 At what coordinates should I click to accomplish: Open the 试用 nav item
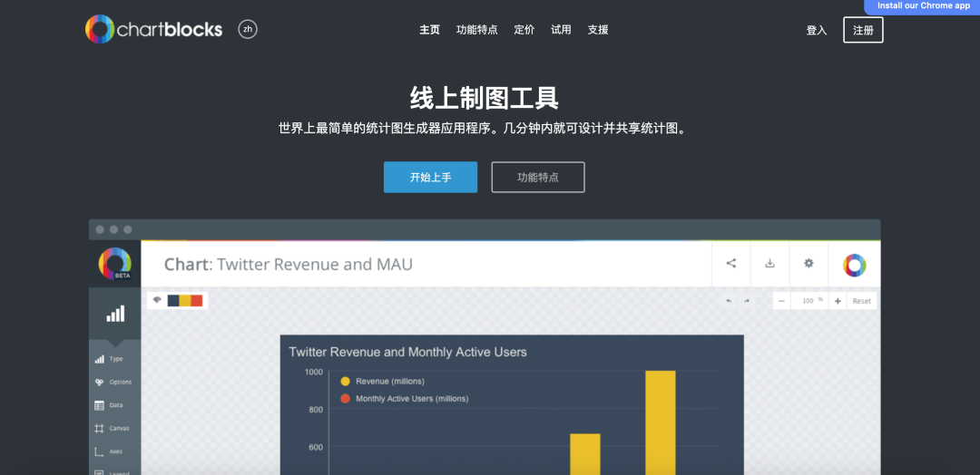coord(562,30)
